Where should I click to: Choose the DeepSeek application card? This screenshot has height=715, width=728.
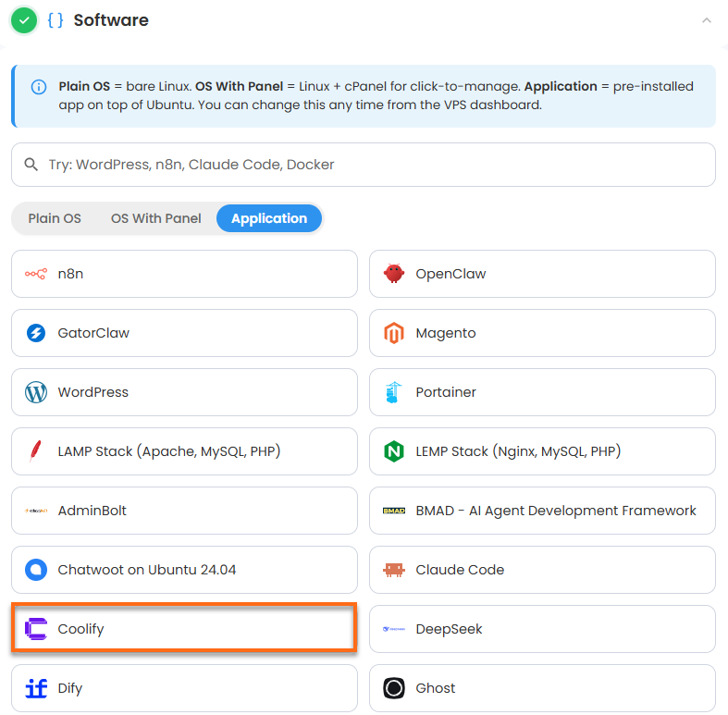(542, 629)
